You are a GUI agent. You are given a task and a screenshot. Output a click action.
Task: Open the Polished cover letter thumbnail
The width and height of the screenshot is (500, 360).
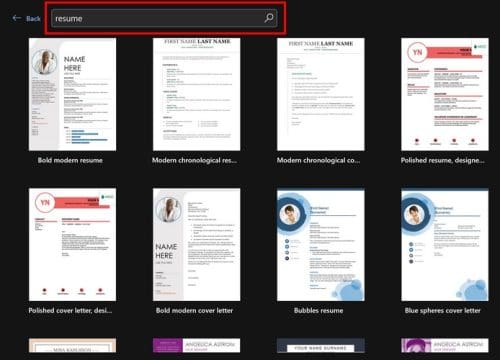click(72, 245)
